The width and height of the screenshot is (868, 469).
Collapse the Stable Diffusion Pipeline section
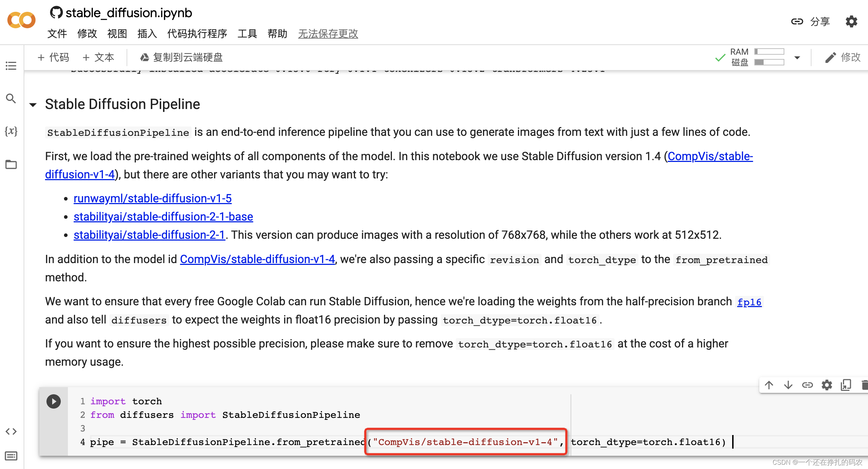pos(33,104)
